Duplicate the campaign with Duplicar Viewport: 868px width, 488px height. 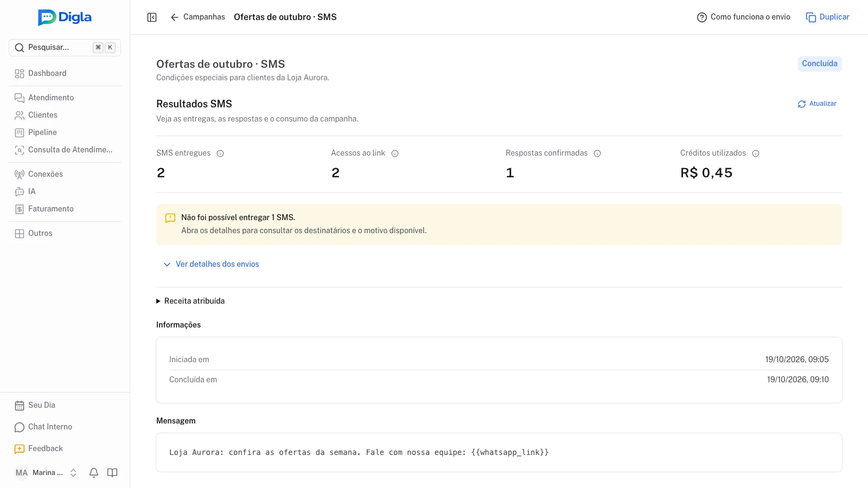[x=827, y=17]
